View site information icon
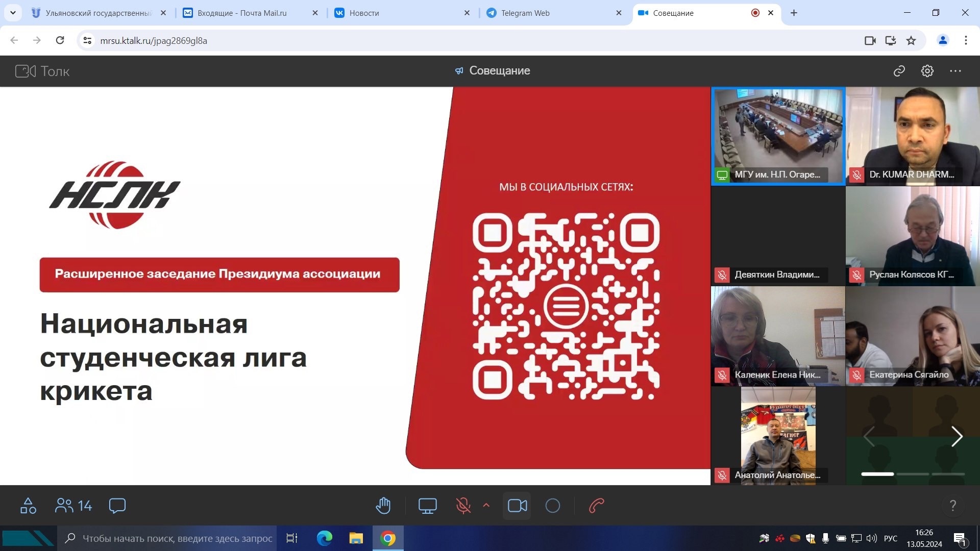The width and height of the screenshot is (980, 551). [87, 40]
